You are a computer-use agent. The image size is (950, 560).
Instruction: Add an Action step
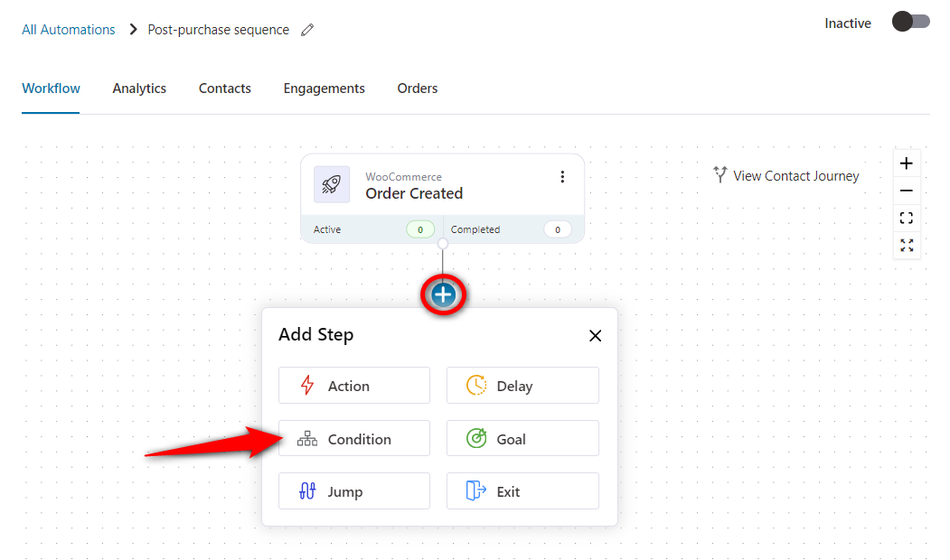pos(353,386)
